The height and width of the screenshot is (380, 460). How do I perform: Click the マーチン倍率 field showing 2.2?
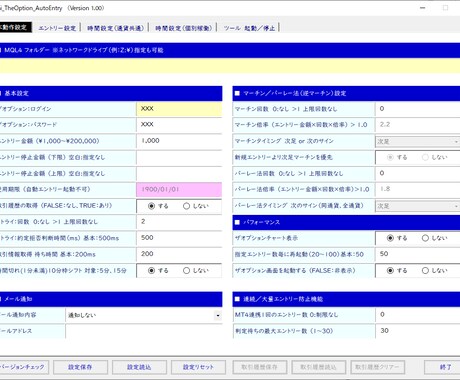click(418, 125)
